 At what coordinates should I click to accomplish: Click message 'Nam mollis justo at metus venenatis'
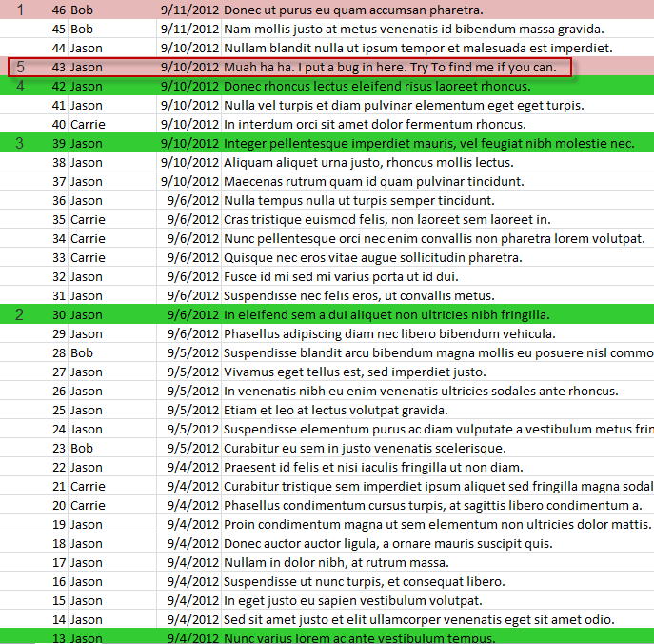click(414, 30)
